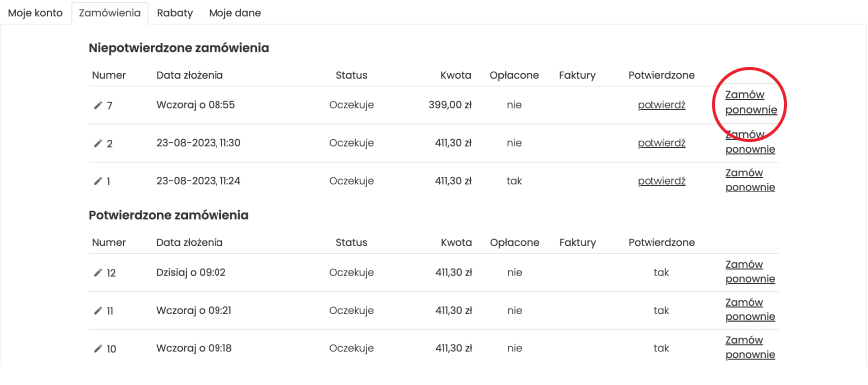Click potwierdź for order 1
Screen dimensions: 868x385
pyautogui.click(x=661, y=181)
